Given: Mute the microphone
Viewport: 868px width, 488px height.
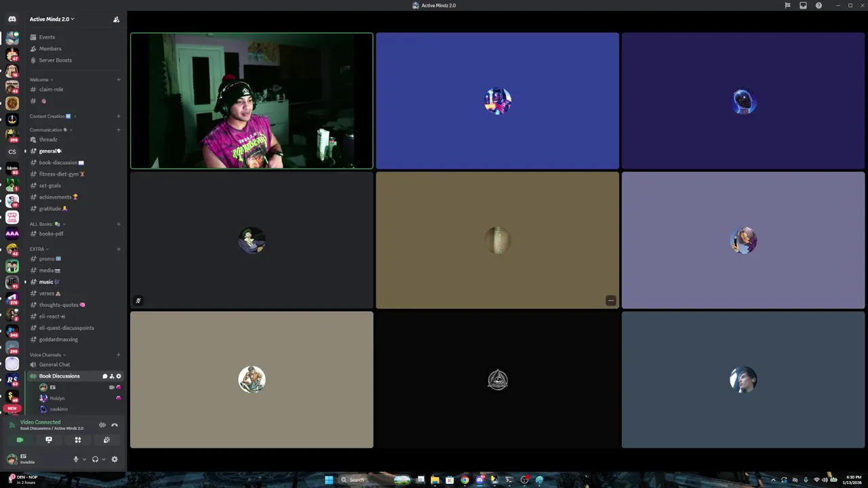Looking at the screenshot, I should click(76, 460).
